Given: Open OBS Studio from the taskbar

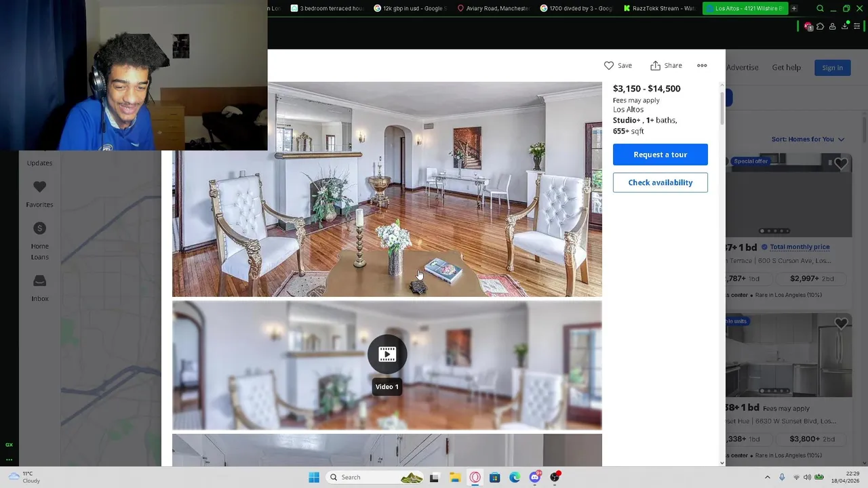Looking at the screenshot, I should [x=555, y=477].
